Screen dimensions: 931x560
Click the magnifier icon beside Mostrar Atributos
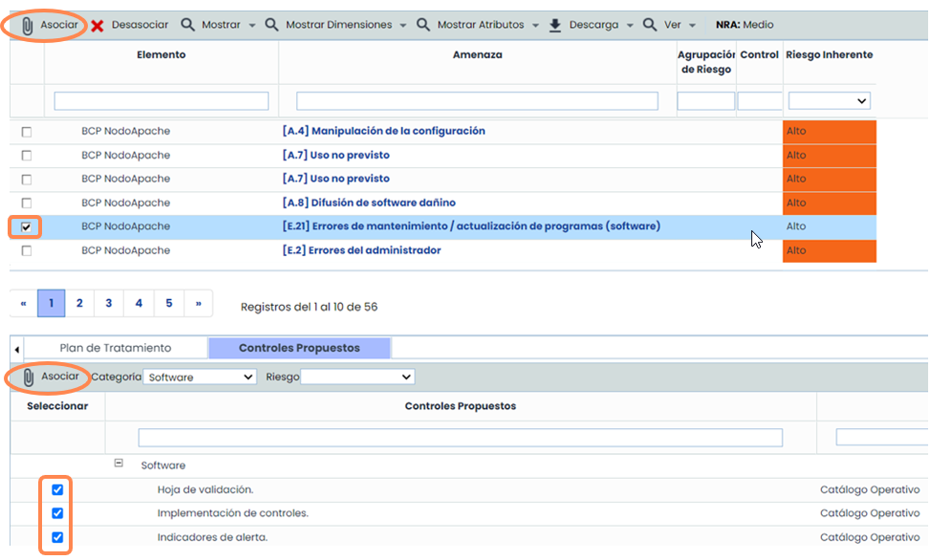click(x=423, y=25)
